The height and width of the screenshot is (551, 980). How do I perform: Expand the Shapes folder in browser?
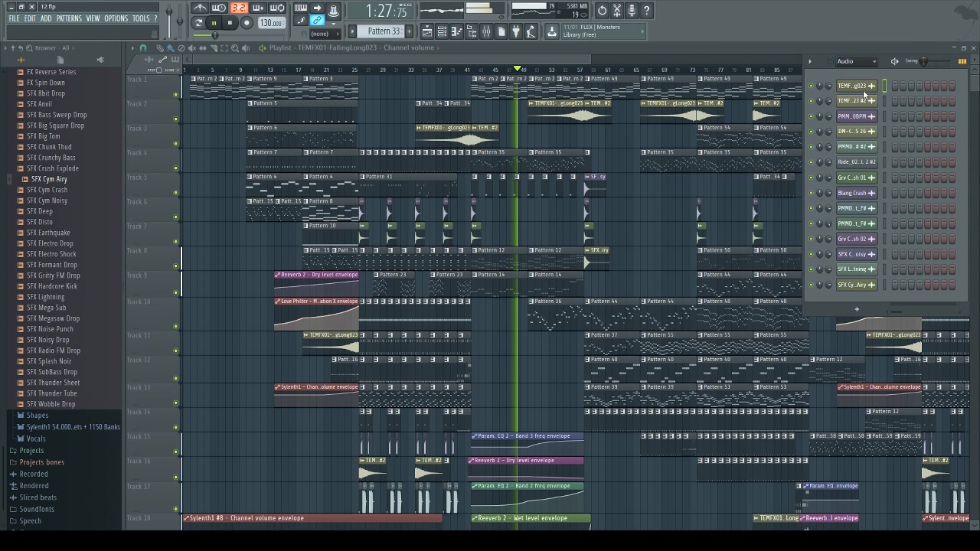click(38, 416)
